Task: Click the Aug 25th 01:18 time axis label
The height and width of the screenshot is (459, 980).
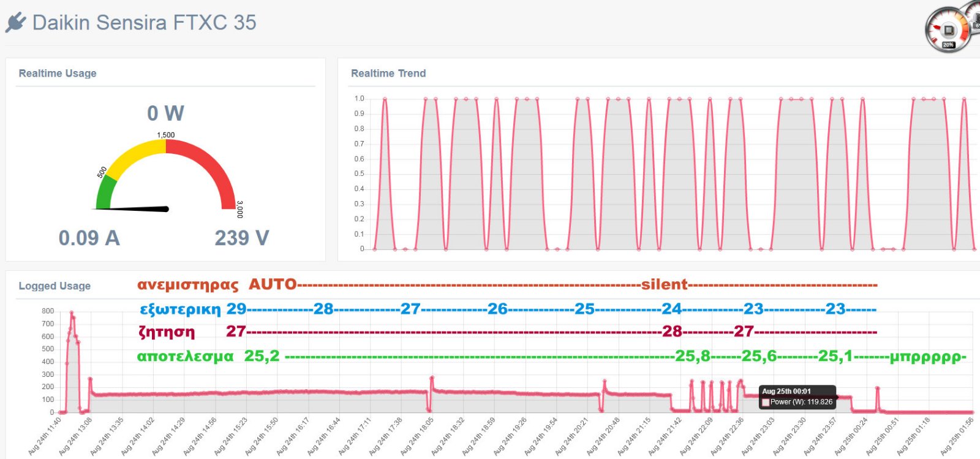Action: click(x=914, y=437)
